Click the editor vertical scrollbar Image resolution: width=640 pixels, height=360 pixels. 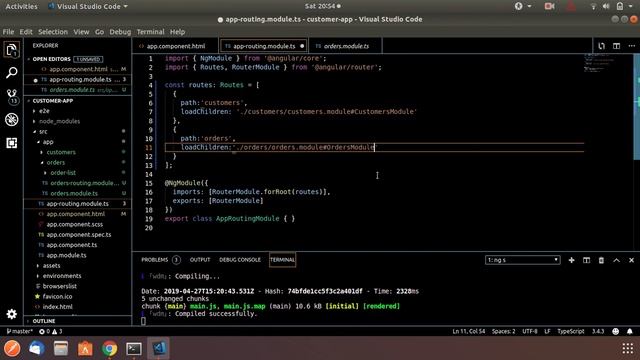coord(636,107)
